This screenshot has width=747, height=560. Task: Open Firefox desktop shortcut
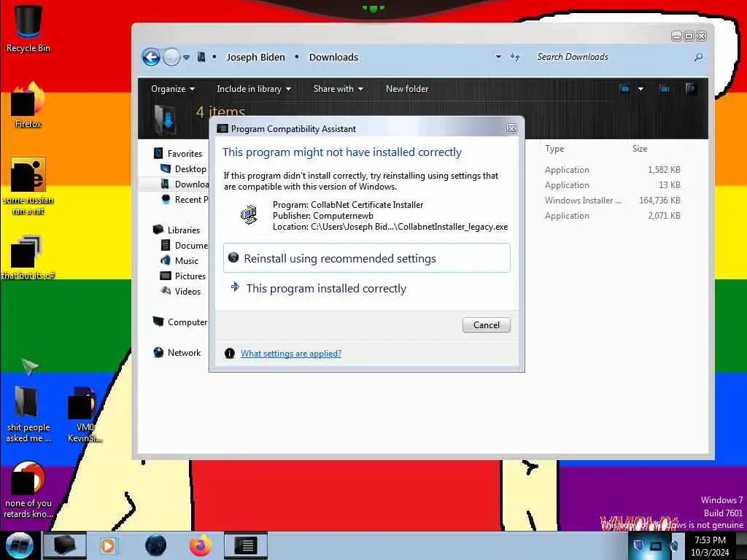pyautogui.click(x=28, y=105)
